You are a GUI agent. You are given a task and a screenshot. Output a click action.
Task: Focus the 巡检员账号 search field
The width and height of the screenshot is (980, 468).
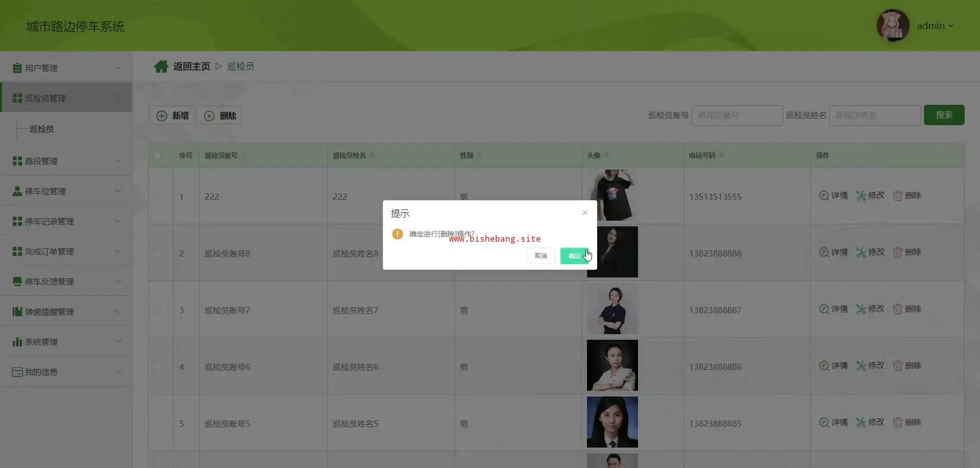point(737,115)
